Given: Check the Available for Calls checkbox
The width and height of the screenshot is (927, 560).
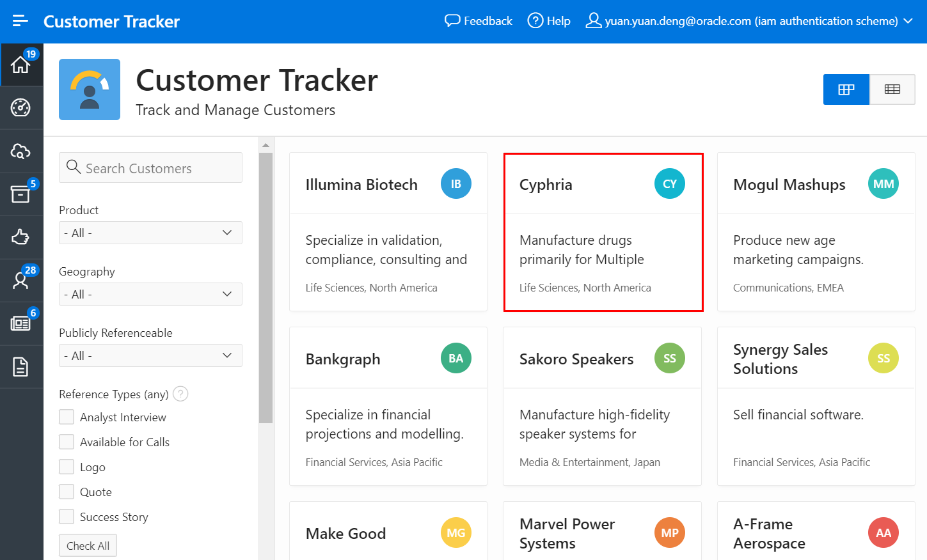Looking at the screenshot, I should point(67,442).
